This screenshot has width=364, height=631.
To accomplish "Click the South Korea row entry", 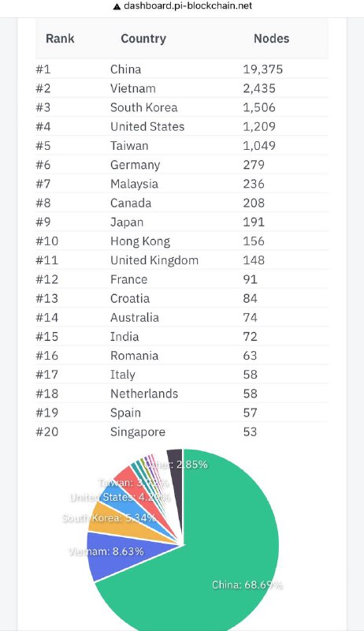I will [181, 107].
